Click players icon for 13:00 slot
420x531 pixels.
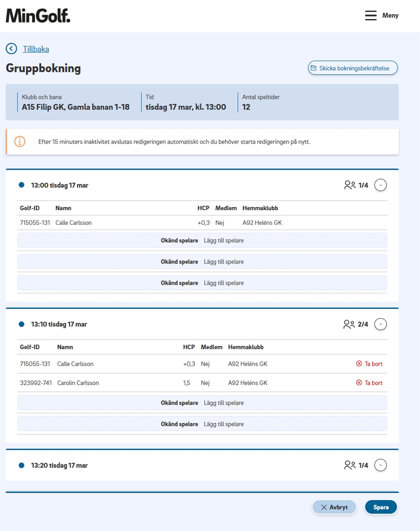[350, 185]
